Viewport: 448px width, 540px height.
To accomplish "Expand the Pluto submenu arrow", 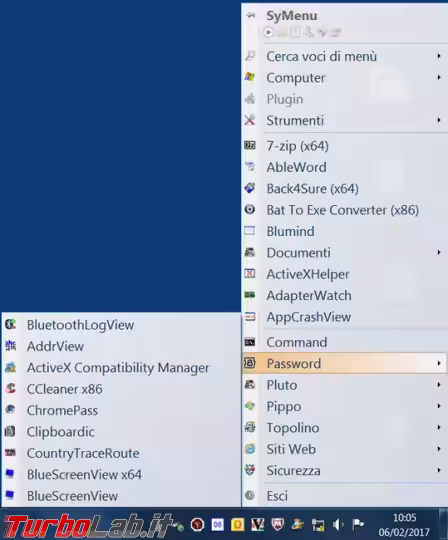I will click(x=439, y=385).
